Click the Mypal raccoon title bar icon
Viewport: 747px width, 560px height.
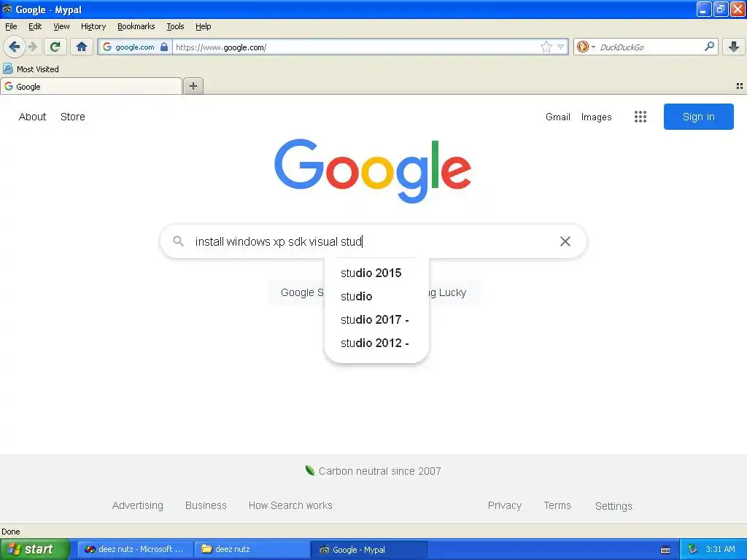coord(7,9)
